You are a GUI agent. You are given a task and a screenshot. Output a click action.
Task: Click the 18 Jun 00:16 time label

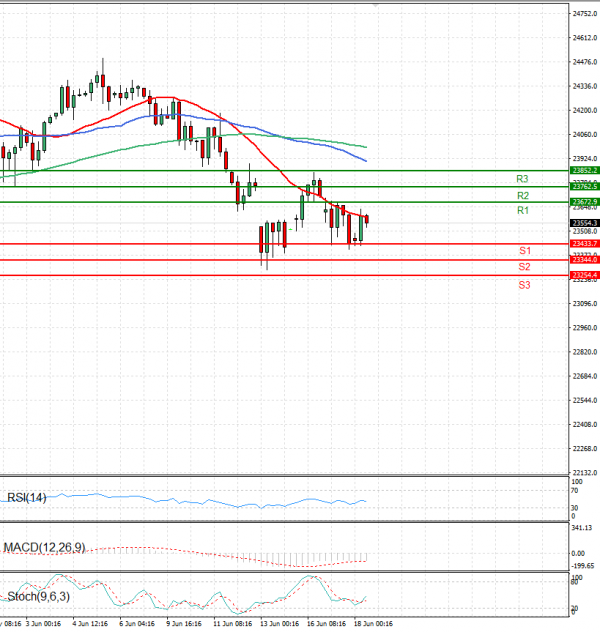click(x=374, y=624)
